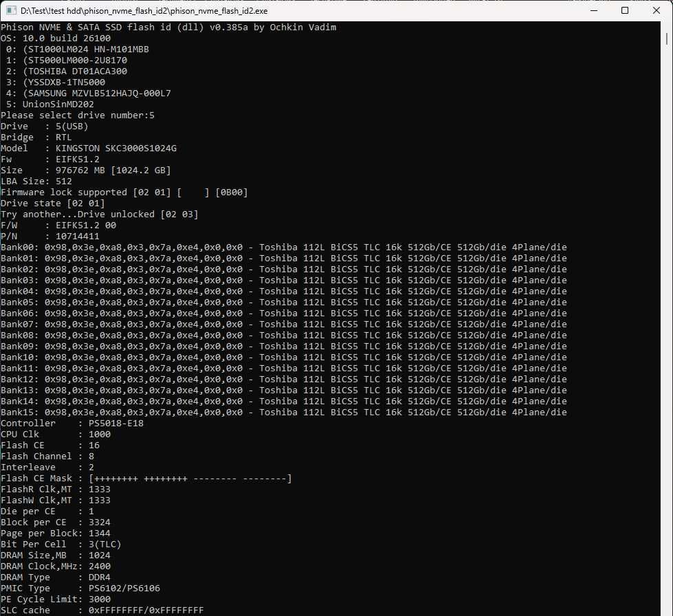Click the Bank07 flash ID row

(284, 324)
